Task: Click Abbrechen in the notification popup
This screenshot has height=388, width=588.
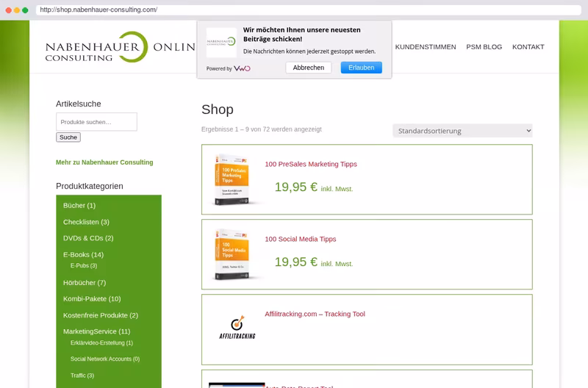Action: click(308, 68)
